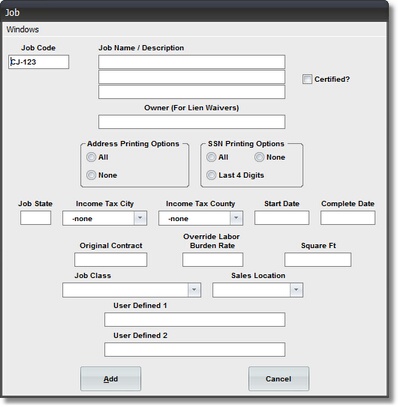Click the third Job Name / Description line
The image size is (398, 407).
point(192,92)
